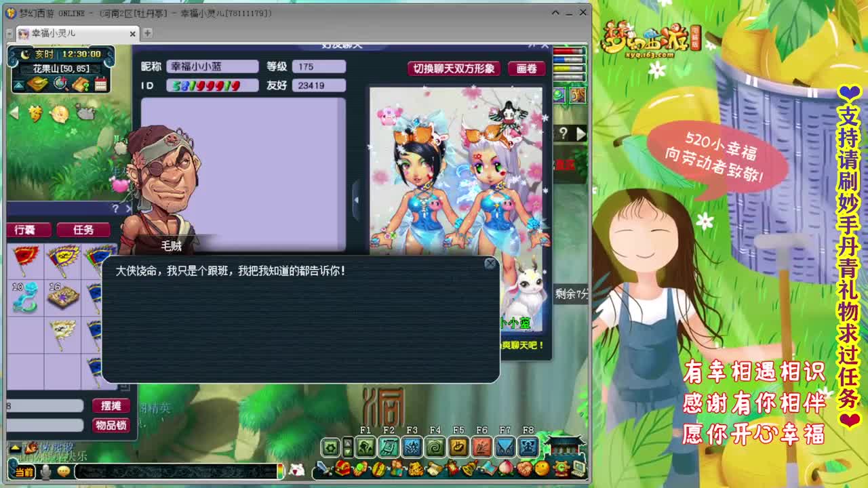Screen dimensions: 868x488
Task: Click the question mark help icon on inventory
Action: pos(115,208)
